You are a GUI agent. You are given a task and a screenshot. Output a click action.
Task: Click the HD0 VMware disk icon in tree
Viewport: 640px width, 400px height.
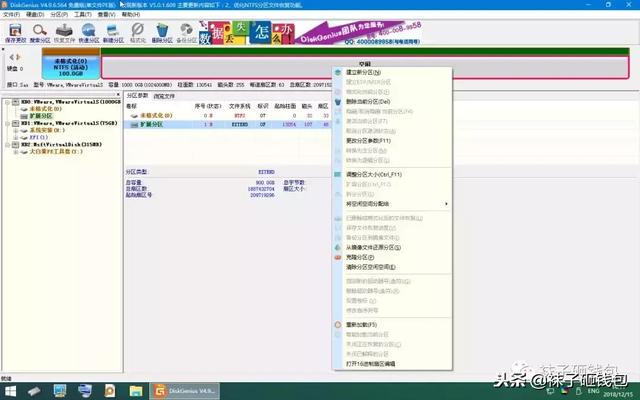pyautogui.click(x=16, y=102)
